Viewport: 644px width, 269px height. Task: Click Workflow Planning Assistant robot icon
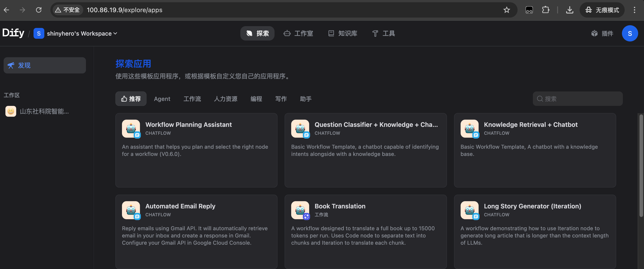pyautogui.click(x=131, y=129)
